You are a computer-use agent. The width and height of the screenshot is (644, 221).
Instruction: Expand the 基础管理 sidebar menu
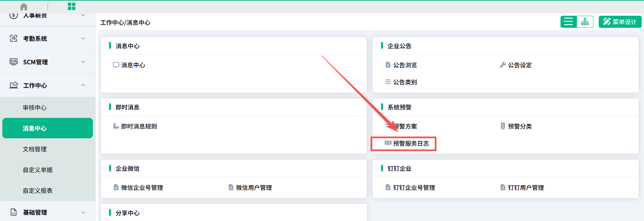48,212
